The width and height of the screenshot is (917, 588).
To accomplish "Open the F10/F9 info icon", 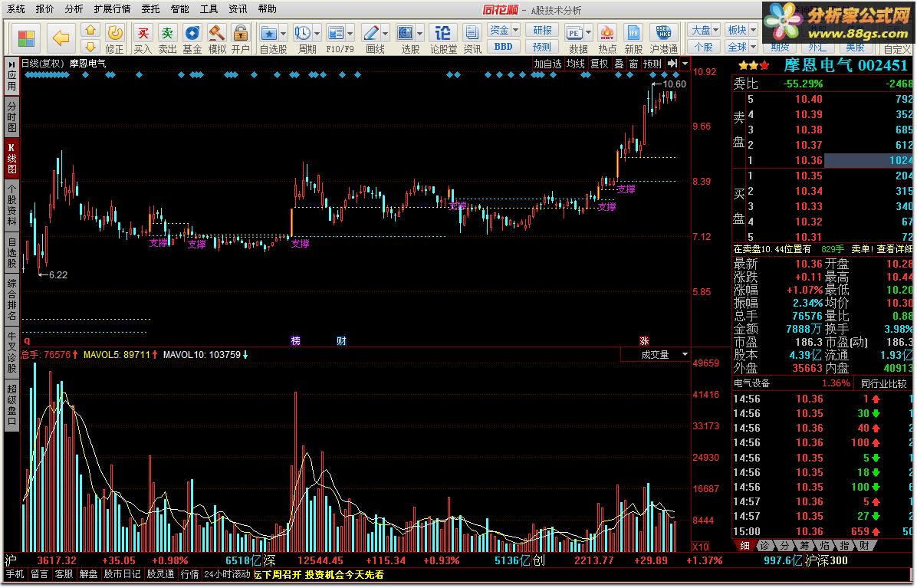I will coord(335,33).
